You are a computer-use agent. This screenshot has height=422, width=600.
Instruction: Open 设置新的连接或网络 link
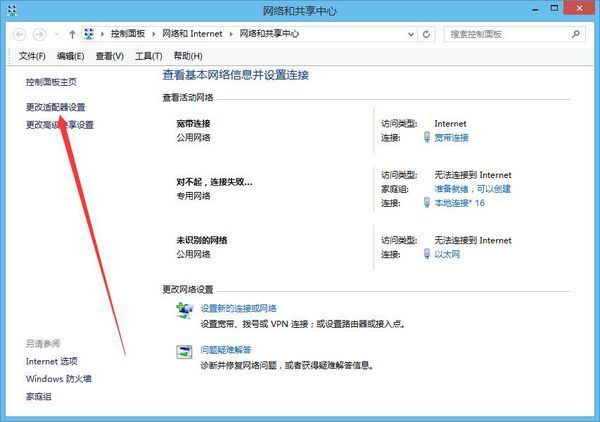point(238,308)
